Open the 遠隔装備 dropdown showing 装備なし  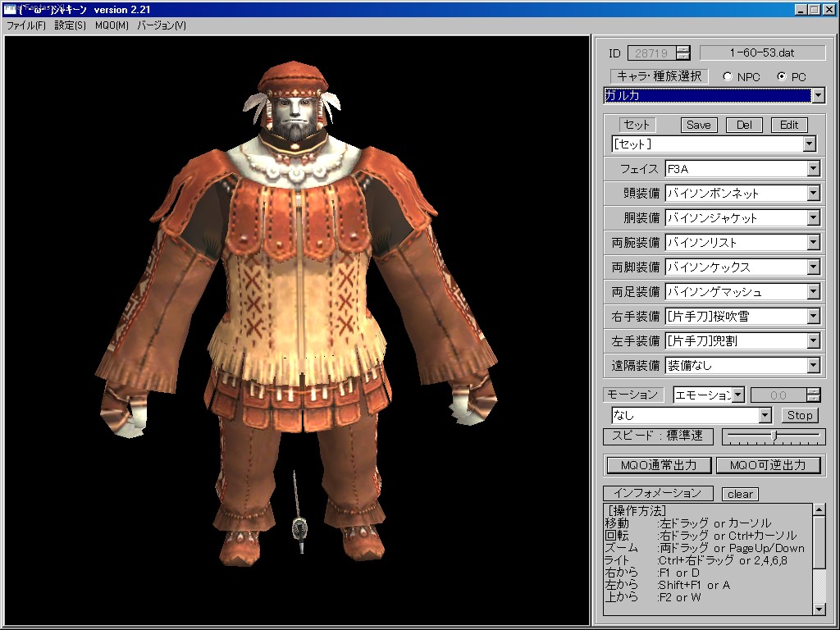coord(813,365)
